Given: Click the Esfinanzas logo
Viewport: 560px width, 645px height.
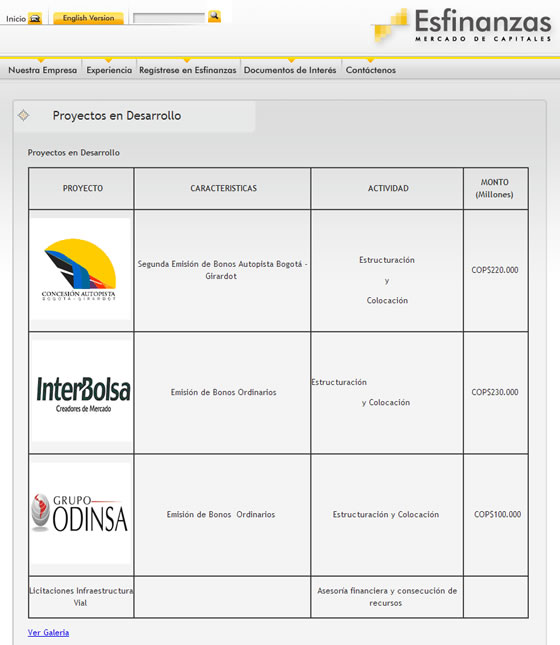Looking at the screenshot, I should tap(462, 26).
